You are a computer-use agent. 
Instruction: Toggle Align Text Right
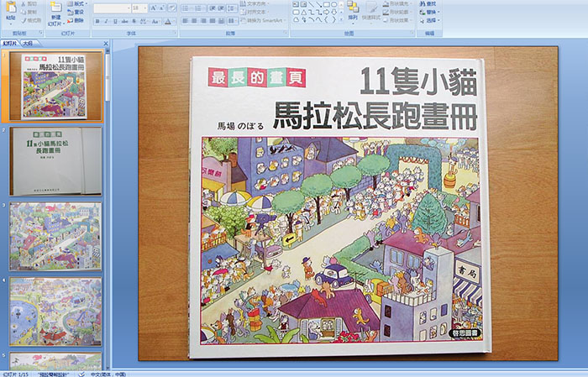[203, 21]
